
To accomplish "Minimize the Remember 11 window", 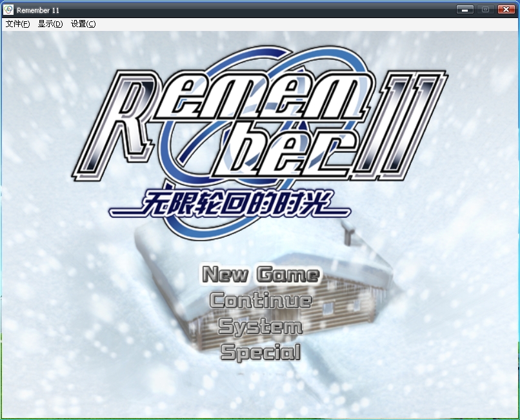I will (x=465, y=10).
